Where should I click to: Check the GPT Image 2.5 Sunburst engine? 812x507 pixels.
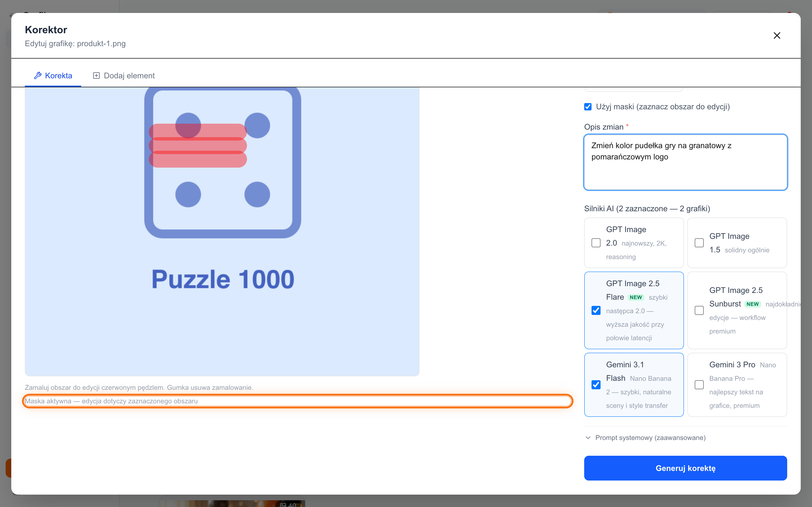699,310
